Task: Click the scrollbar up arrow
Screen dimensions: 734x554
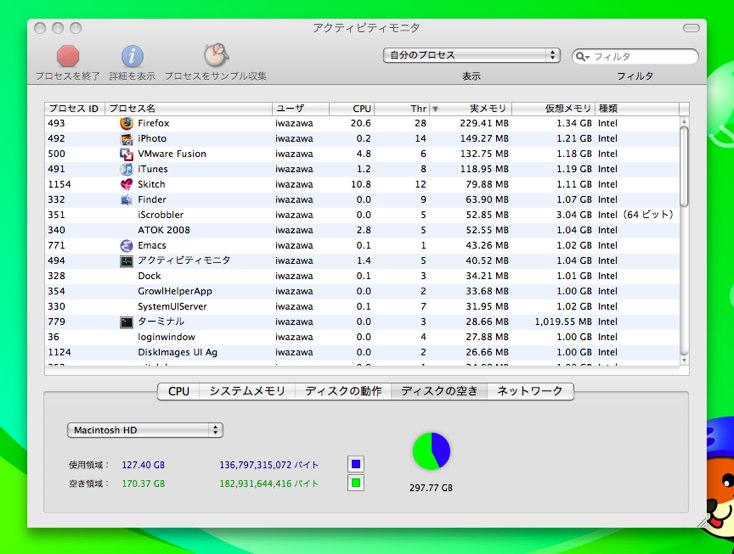Action: 684,121
